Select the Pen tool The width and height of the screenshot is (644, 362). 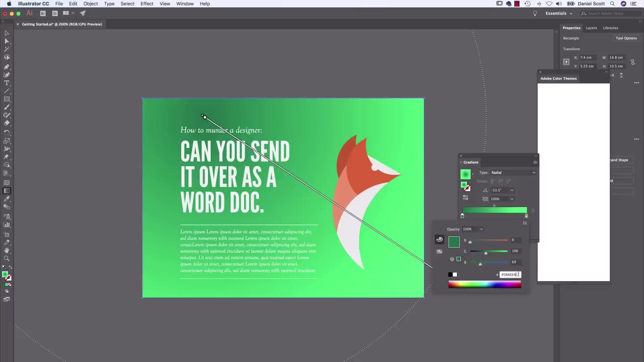click(x=7, y=66)
